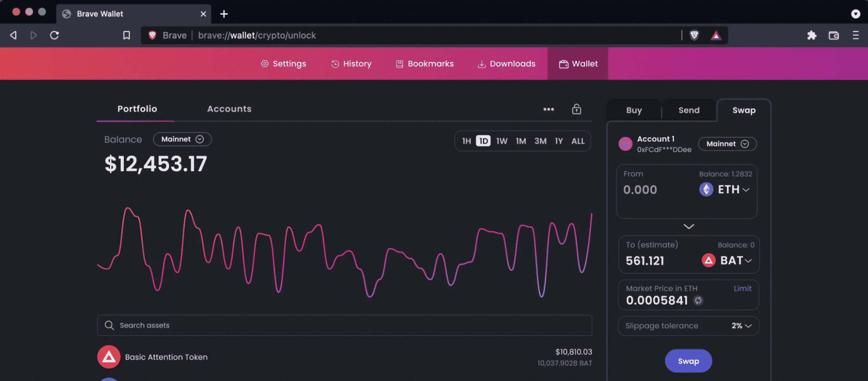Screen dimensions: 868x381
Task: Reload the page
Action: (x=54, y=35)
